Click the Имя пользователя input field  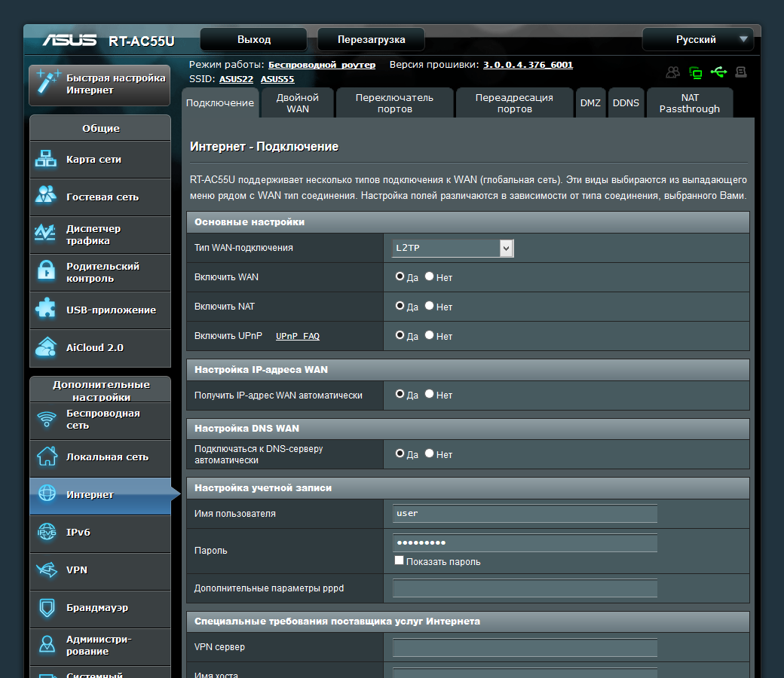pyautogui.click(x=525, y=514)
